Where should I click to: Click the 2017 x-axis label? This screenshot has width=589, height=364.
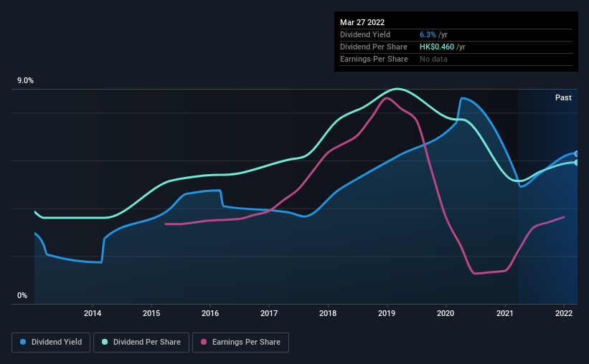tap(269, 313)
